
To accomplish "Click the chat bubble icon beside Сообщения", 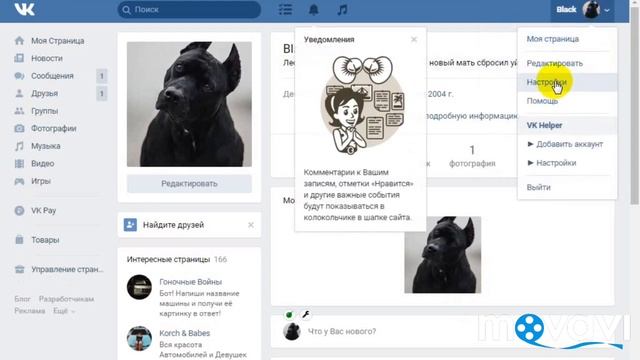I will (19, 76).
